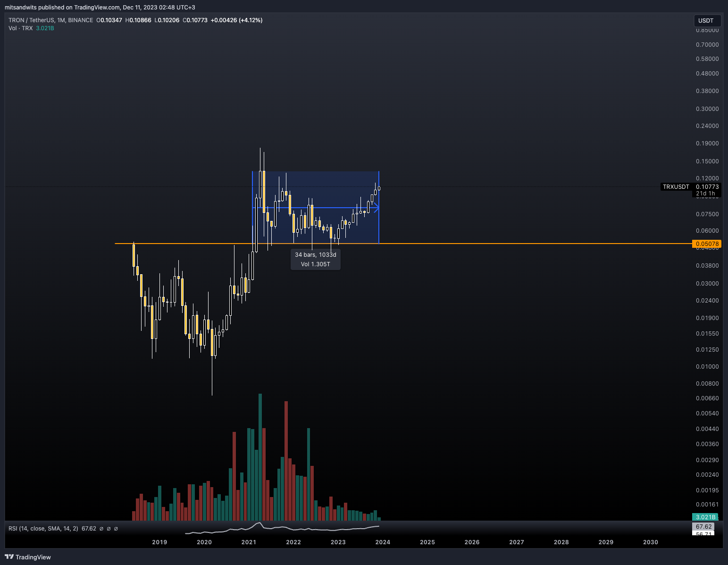The image size is (728, 565).
Task: Click the 0.06000 price axis label
Action: 707,231
